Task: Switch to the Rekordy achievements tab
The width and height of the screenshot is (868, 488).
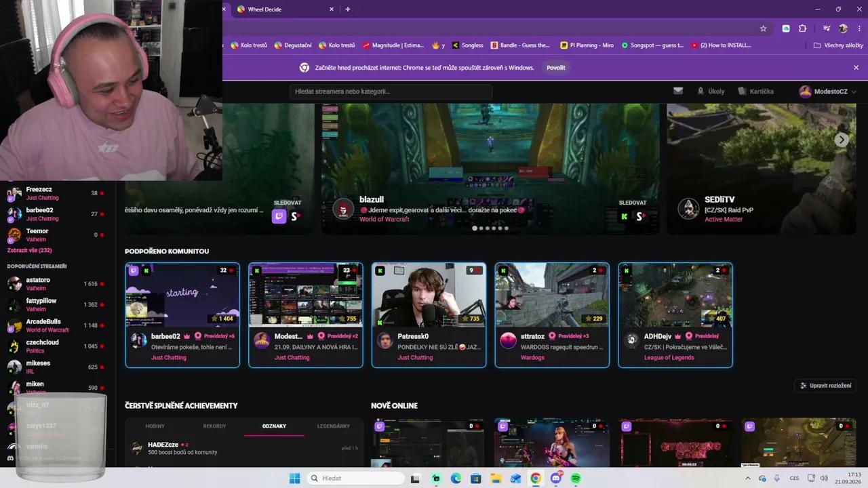Action: pos(214,426)
